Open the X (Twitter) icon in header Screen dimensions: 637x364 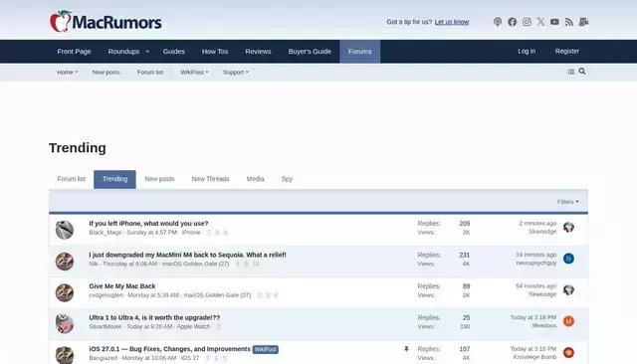540,22
